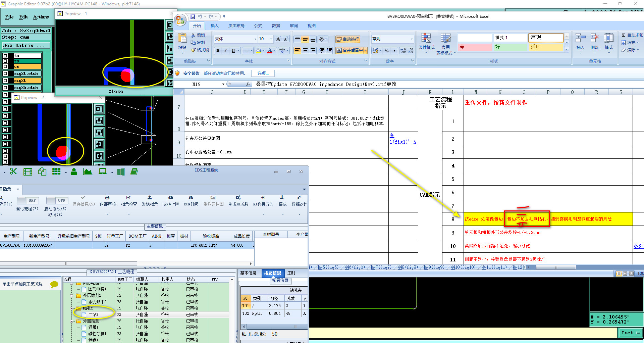Click the 生成MI流程 gears icon
Screen dimensions: 644x343
[238, 197]
